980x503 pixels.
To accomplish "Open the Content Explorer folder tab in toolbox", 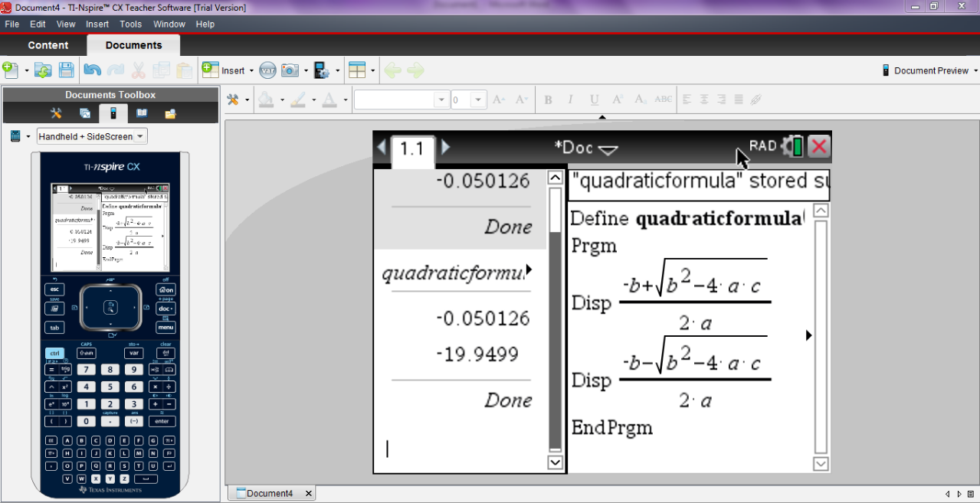I will [170, 113].
